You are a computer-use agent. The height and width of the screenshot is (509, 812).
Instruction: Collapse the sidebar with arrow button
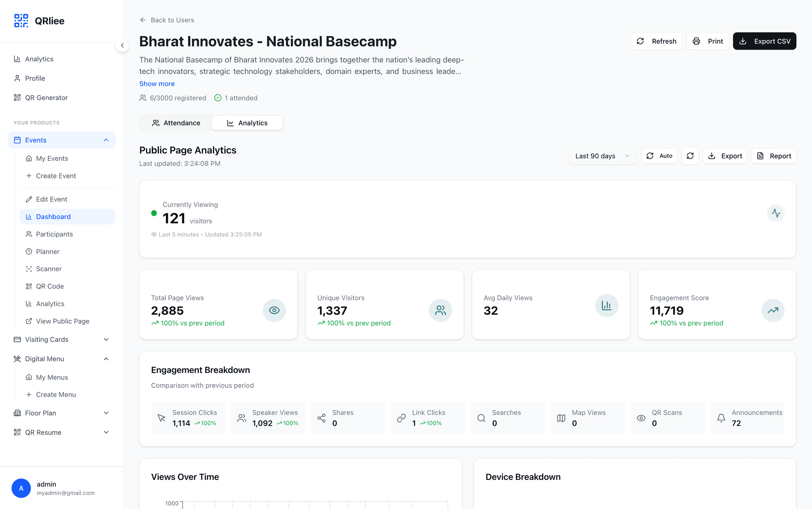(122, 45)
